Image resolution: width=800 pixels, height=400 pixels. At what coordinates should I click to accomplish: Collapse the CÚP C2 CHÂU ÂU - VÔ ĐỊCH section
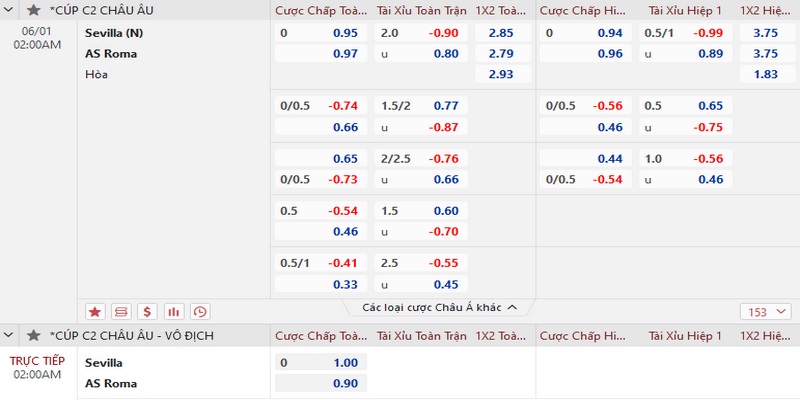[12, 335]
